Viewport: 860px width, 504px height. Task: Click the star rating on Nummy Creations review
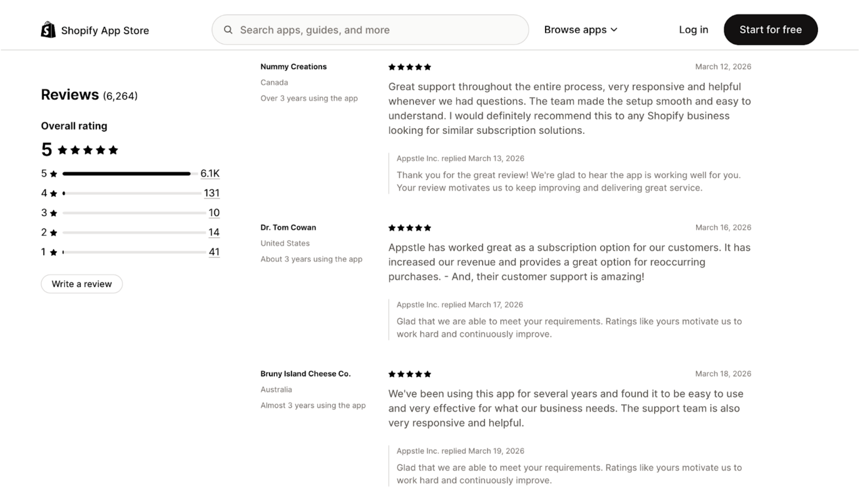(x=409, y=67)
